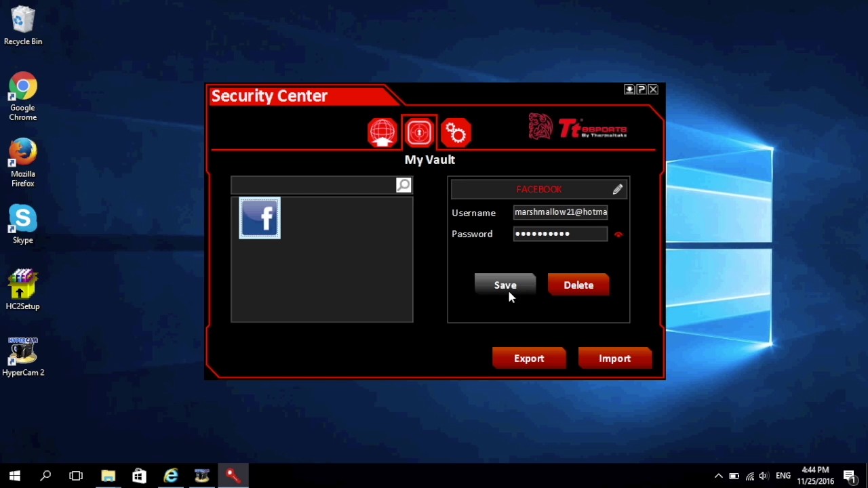Delete the Facebook vault entry
The height and width of the screenshot is (488, 868).
[578, 285]
